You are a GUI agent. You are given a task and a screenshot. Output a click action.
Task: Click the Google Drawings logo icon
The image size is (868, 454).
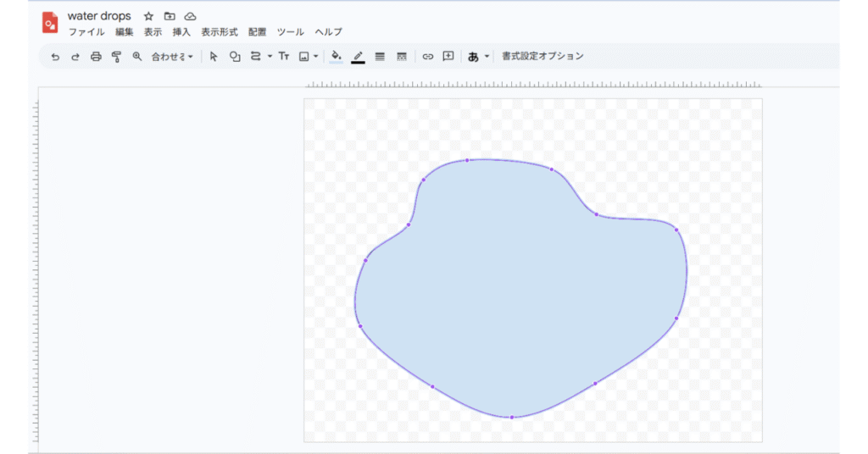(50, 23)
